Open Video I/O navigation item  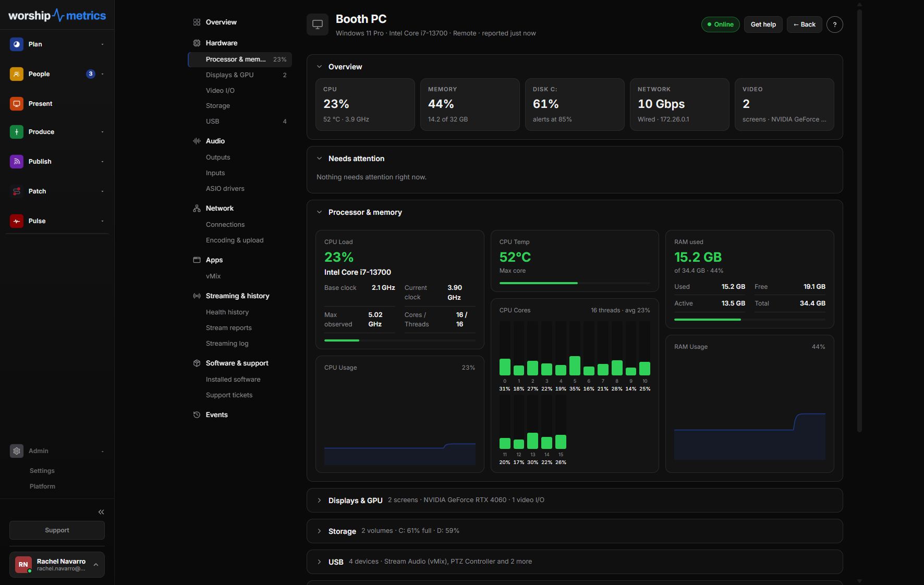[240, 91]
